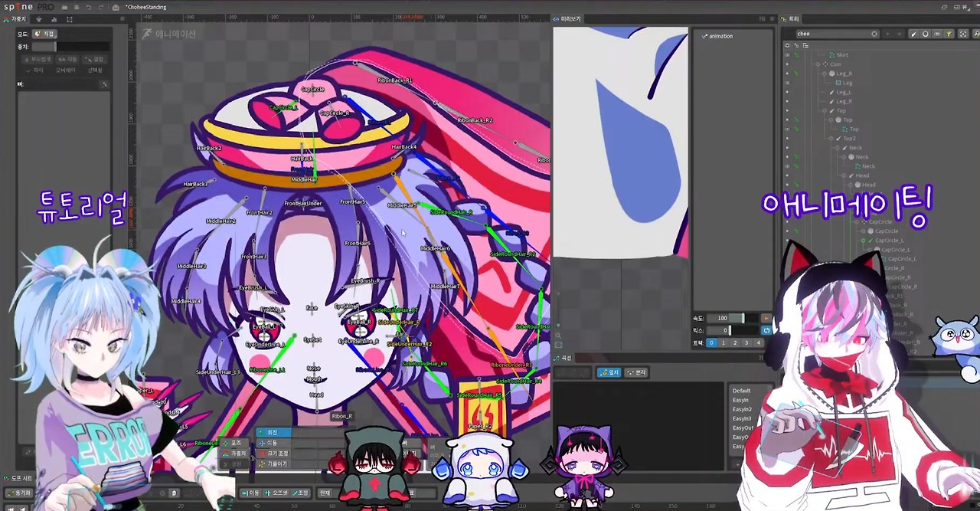
Task: Clear the tree search field with X
Action: [874, 34]
